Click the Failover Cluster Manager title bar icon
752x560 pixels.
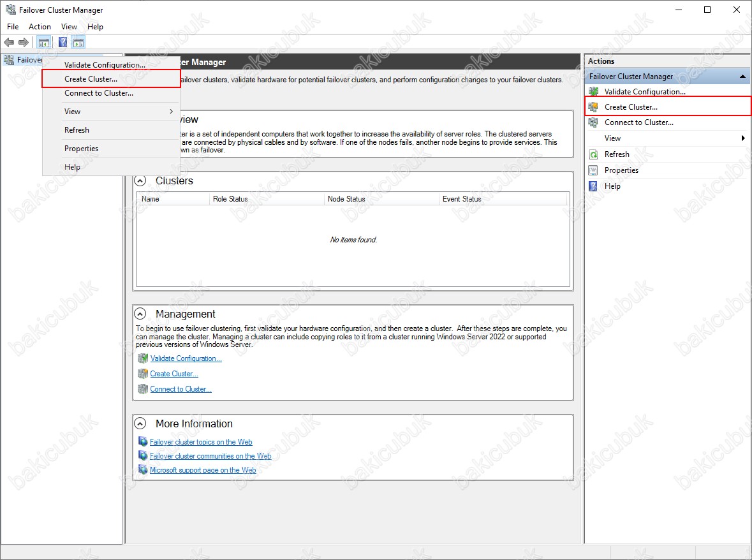pos(10,10)
